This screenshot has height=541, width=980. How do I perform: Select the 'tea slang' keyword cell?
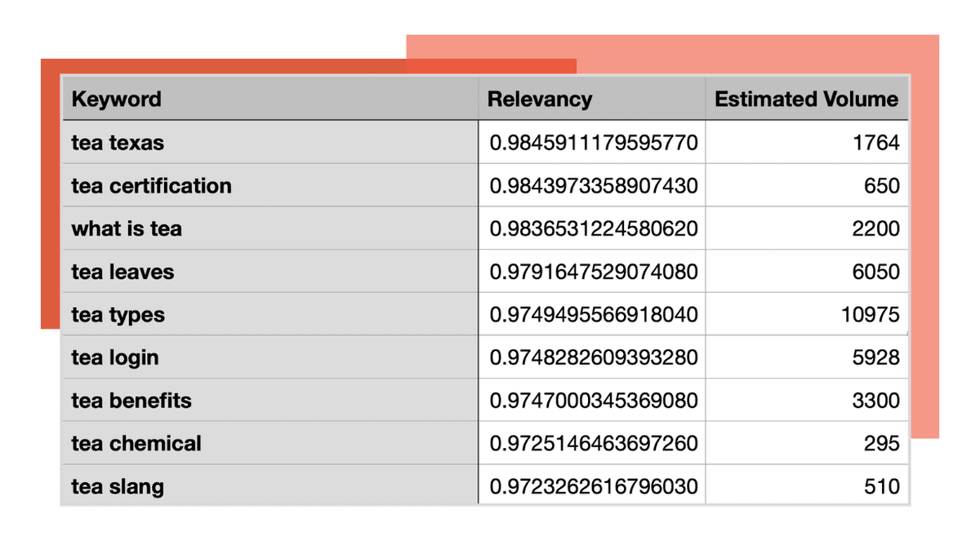pyautogui.click(x=118, y=487)
